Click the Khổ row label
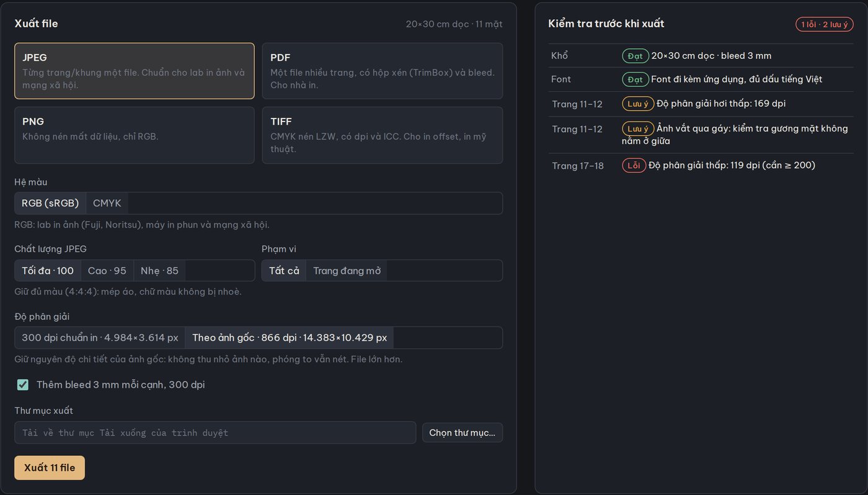 pyautogui.click(x=559, y=56)
